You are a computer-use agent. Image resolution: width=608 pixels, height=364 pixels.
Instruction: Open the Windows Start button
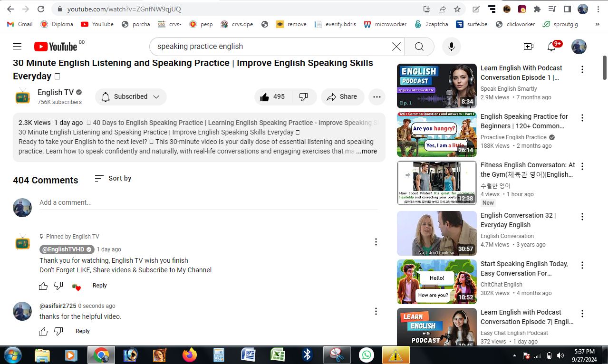13,355
